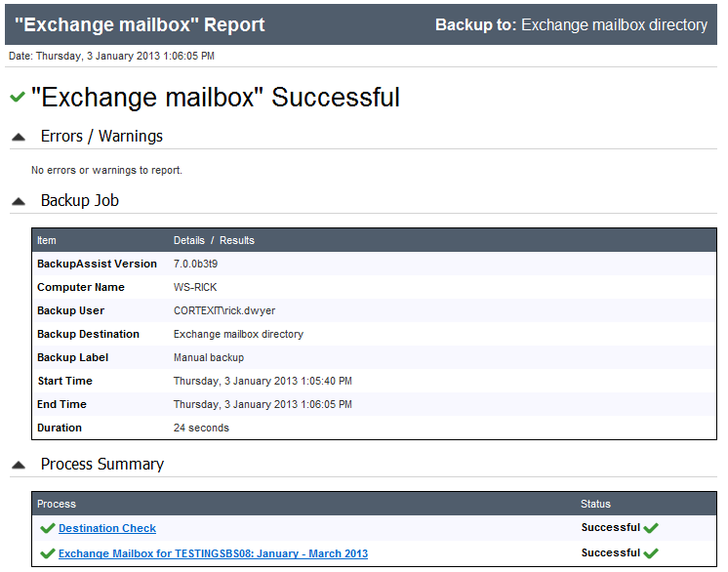Click the status checkmark on the Destination Check row
Image resolution: width=728 pixels, height=572 pixels.
[x=651, y=528]
